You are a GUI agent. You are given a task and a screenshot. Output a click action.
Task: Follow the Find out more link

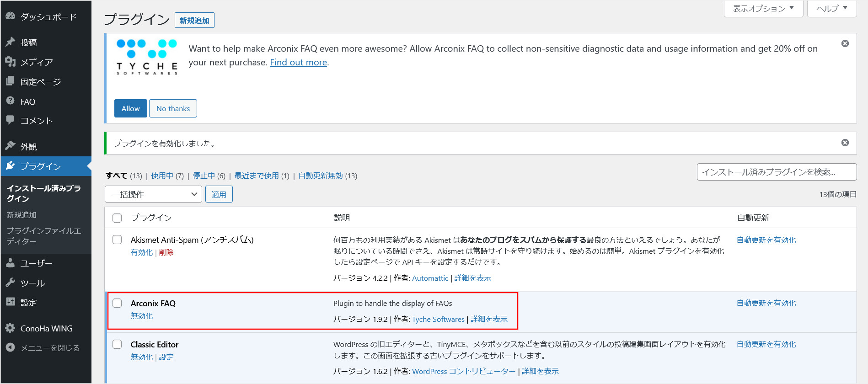[x=298, y=62]
